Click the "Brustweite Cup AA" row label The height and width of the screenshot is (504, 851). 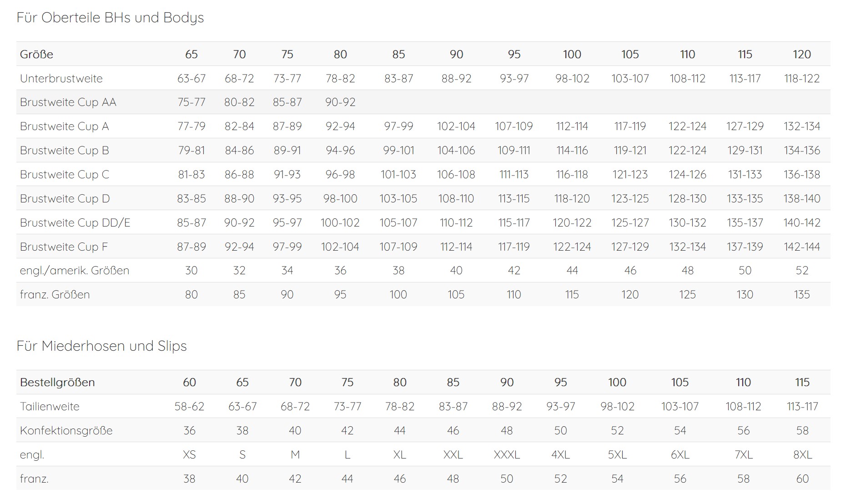click(x=68, y=102)
